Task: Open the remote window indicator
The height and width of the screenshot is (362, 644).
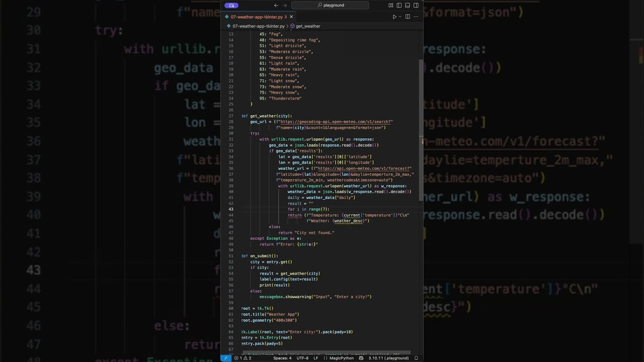Action: 225,358
